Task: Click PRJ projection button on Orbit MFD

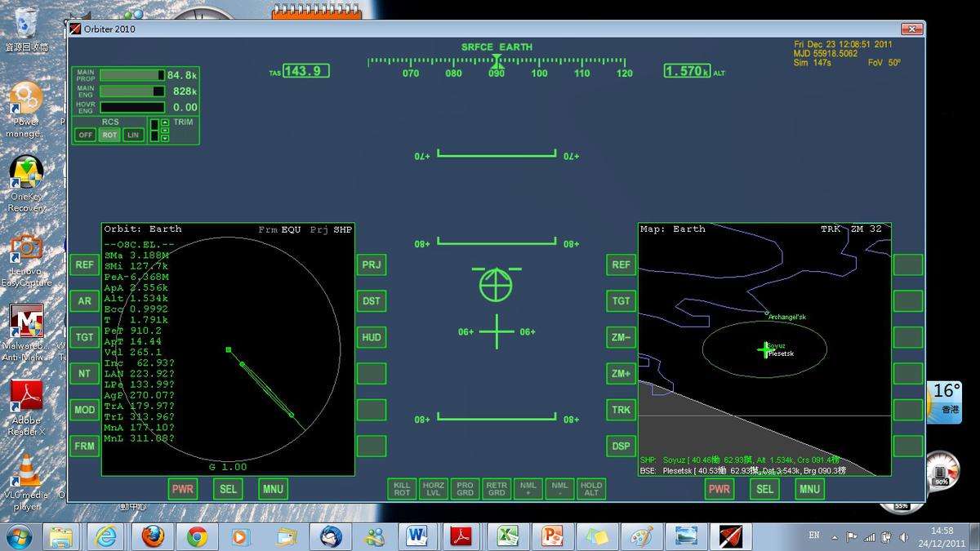Action: (372, 264)
